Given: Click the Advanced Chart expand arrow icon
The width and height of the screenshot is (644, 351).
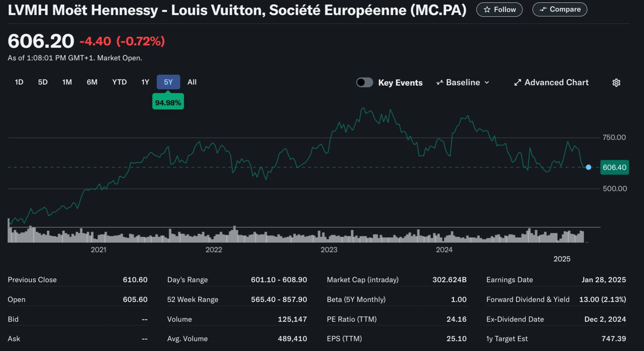Looking at the screenshot, I should pyautogui.click(x=517, y=82).
